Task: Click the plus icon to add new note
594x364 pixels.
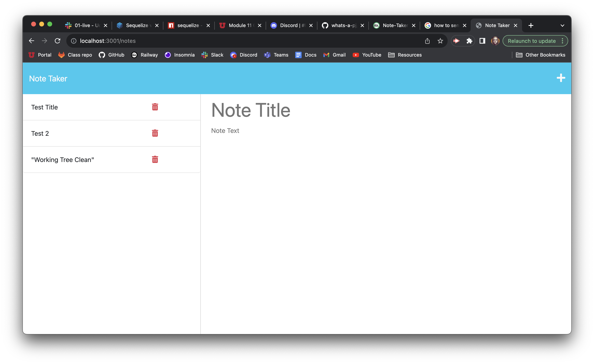Action: 561,78
